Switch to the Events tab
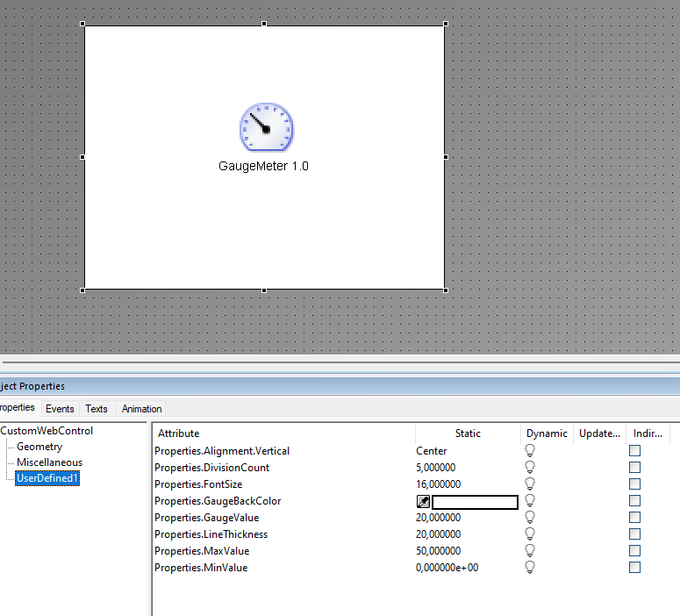 [60, 409]
